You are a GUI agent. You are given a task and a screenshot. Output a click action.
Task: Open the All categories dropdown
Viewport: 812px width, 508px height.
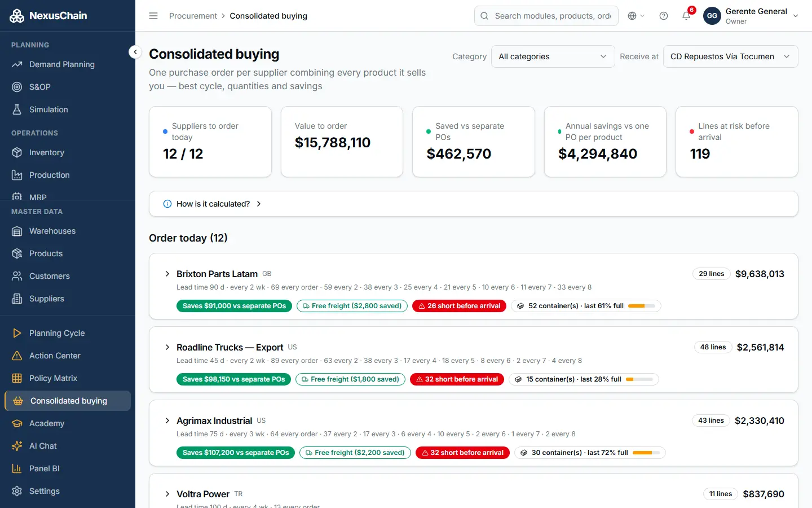tap(553, 56)
